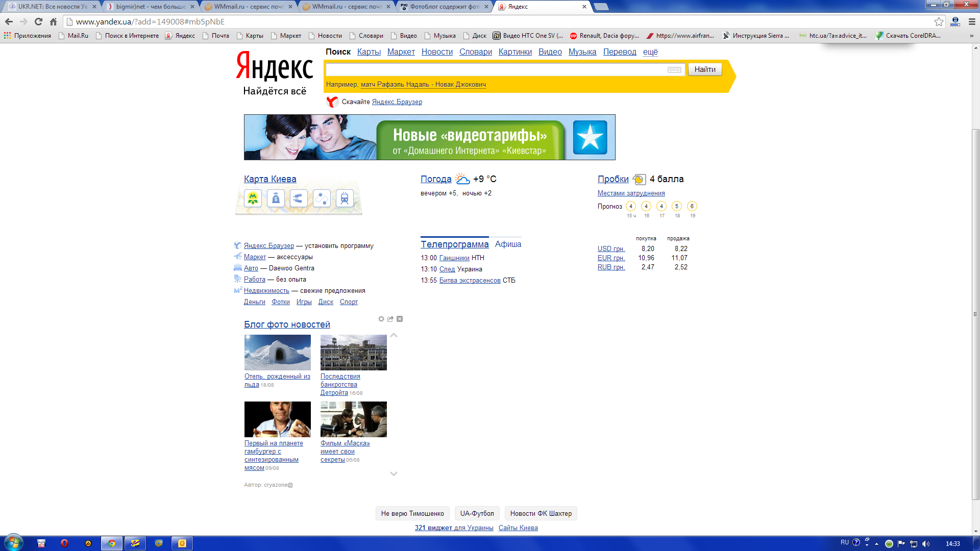Click volume icon in system tray
This screenshot has width=980, height=551.
click(926, 543)
